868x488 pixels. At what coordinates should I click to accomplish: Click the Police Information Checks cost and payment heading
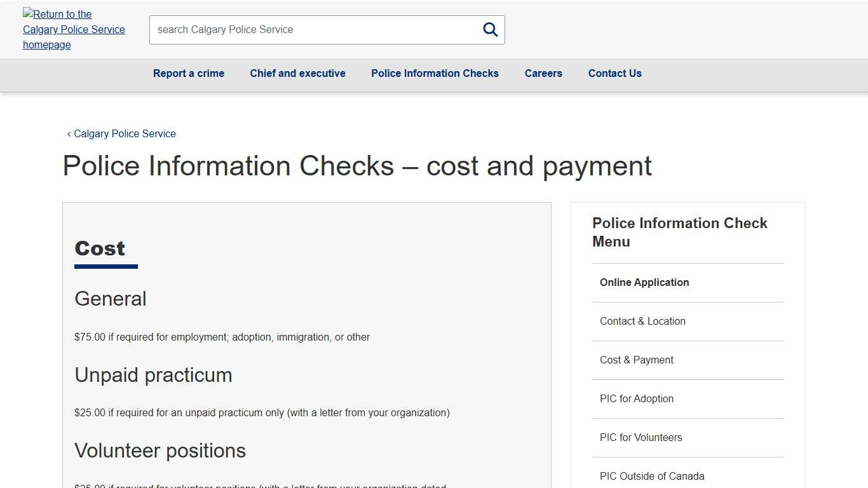[357, 166]
